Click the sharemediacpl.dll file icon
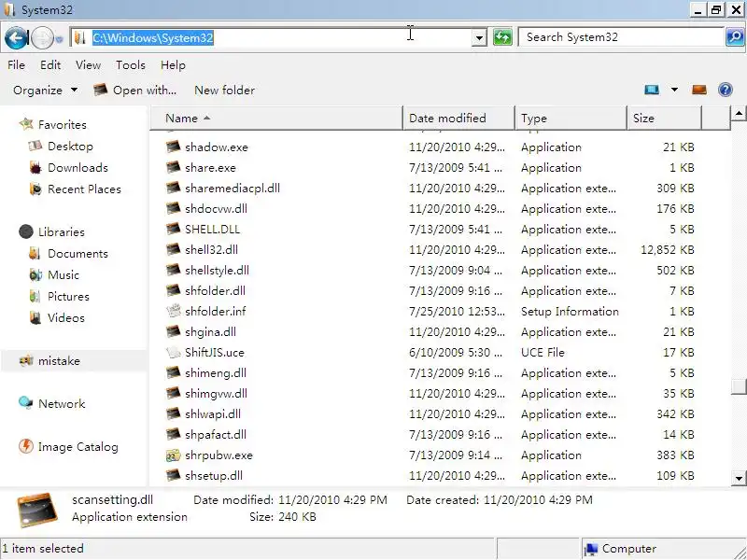The width and height of the screenshot is (747, 560). pos(174,188)
